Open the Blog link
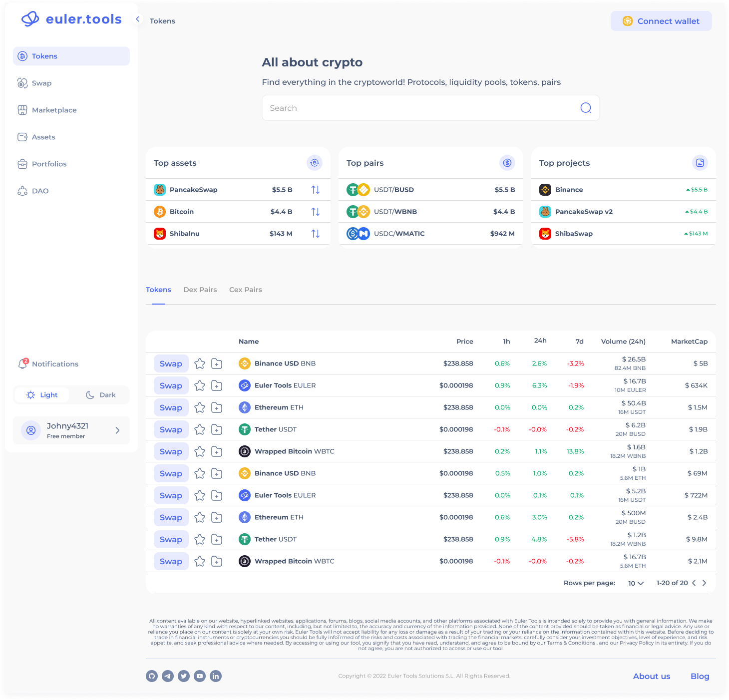Viewport: 729px width, 700px height. tap(700, 676)
